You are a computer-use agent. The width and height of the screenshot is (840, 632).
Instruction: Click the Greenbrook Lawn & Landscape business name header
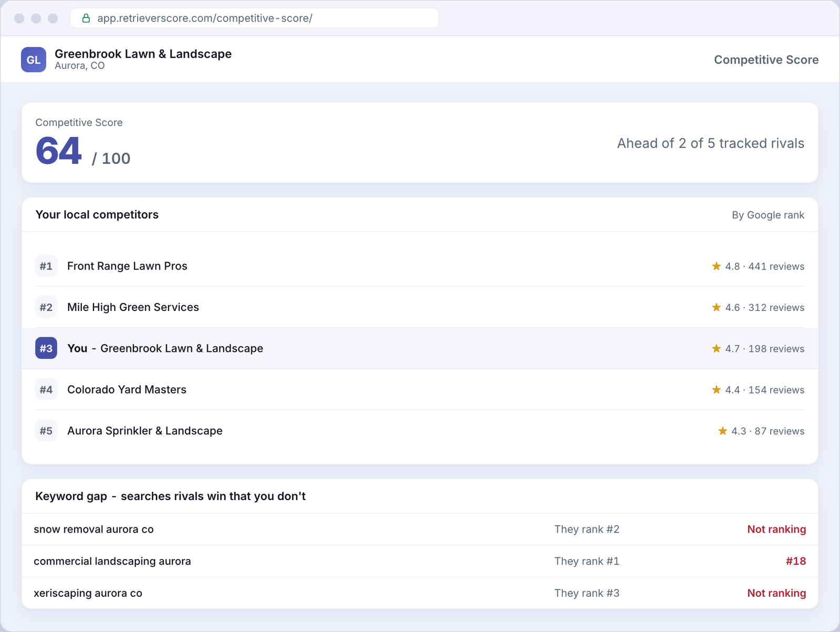pos(143,54)
